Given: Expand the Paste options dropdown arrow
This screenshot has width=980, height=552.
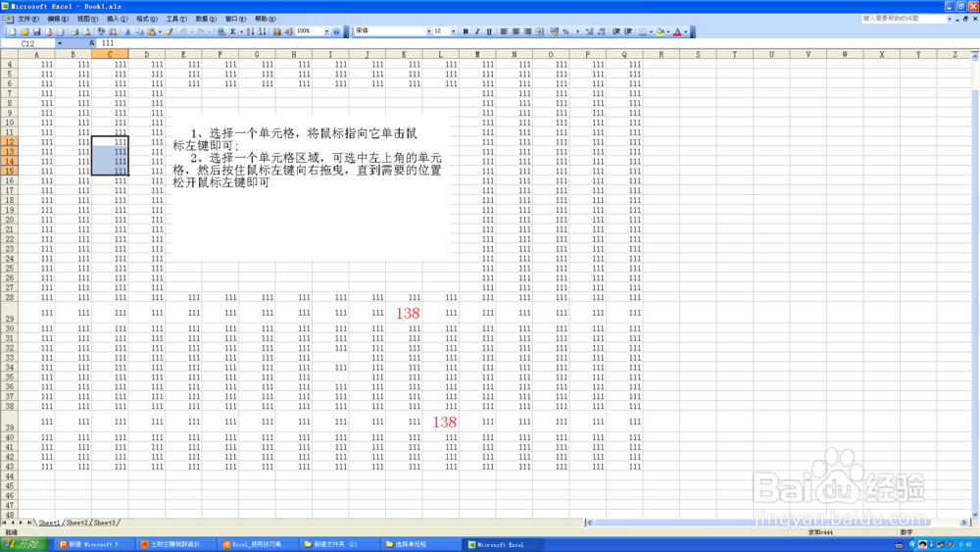Looking at the screenshot, I should point(160,31).
